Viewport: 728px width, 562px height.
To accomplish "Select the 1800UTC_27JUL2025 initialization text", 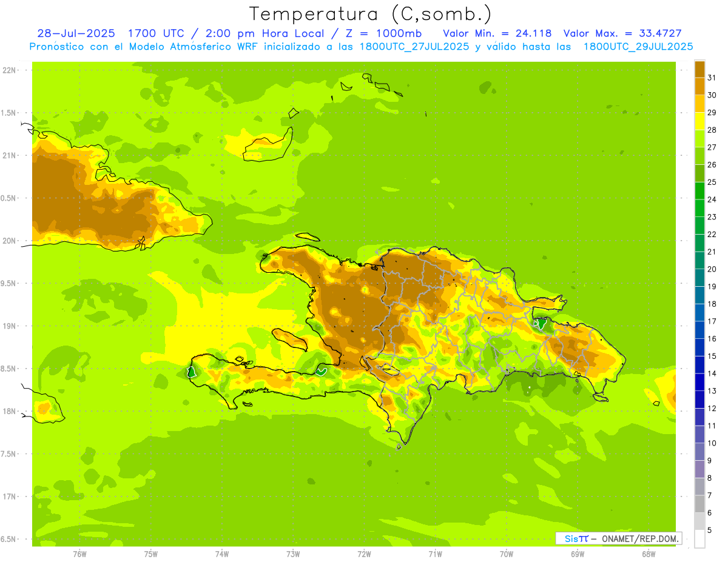I will tap(414, 46).
